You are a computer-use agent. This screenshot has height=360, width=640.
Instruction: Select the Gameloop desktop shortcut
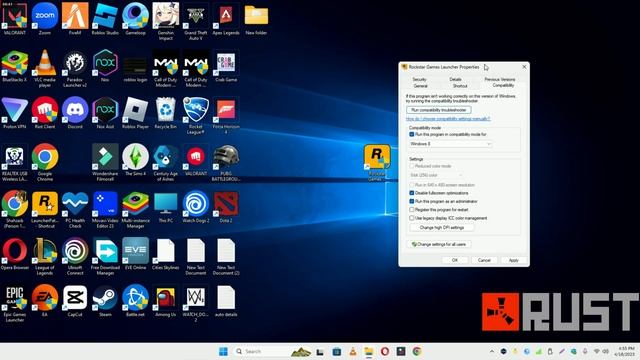click(x=136, y=18)
